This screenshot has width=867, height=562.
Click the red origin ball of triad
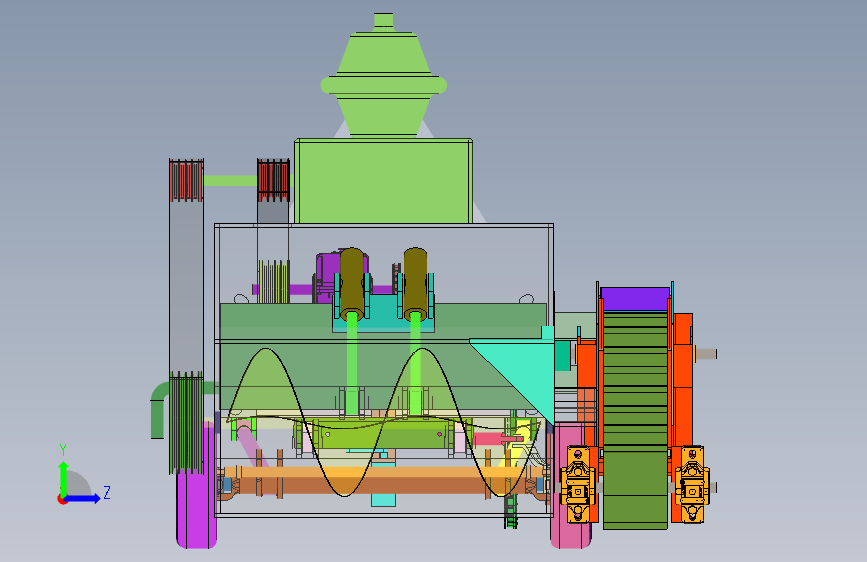(62, 499)
